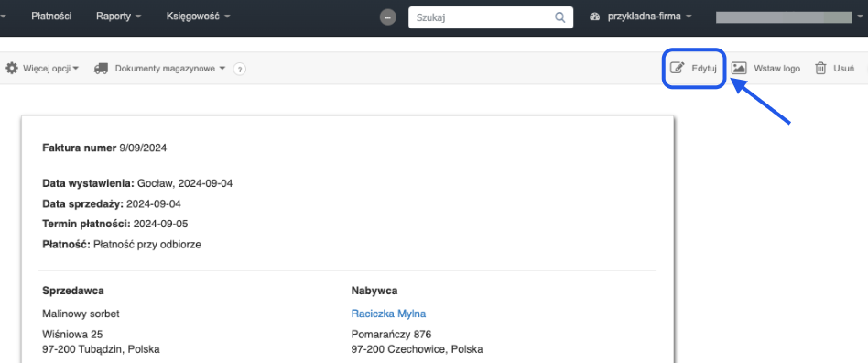This screenshot has height=363, width=868.
Task: Click the Sprzedawca heading
Action: tap(73, 291)
